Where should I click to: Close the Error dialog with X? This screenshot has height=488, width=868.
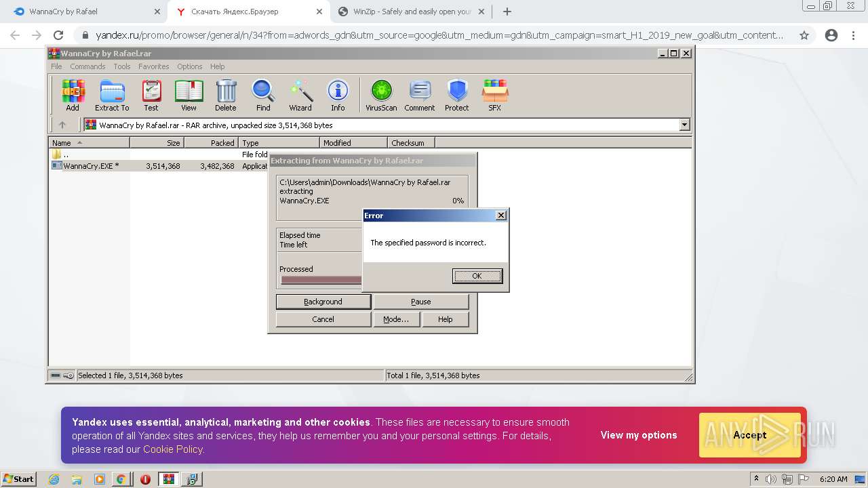point(500,216)
